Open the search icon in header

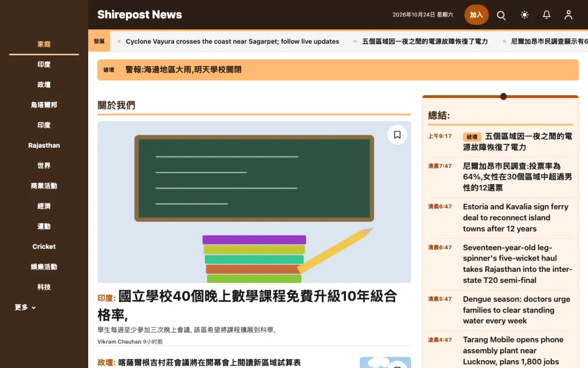(501, 15)
